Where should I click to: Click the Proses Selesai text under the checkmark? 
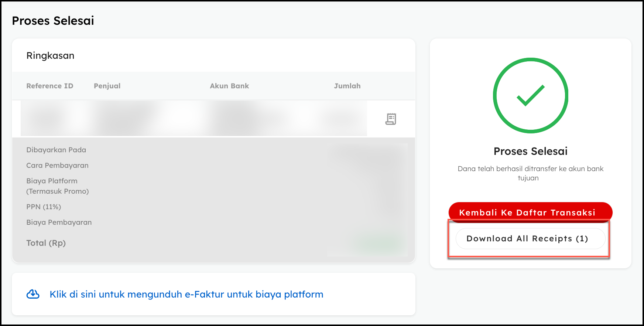(530, 151)
